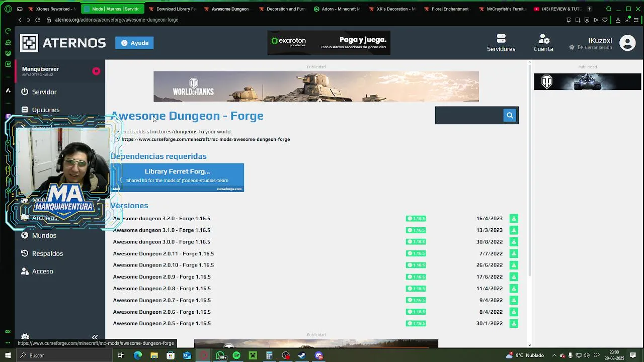
Task: Open Microsoft Edge from taskbar
Action: pos(138,355)
